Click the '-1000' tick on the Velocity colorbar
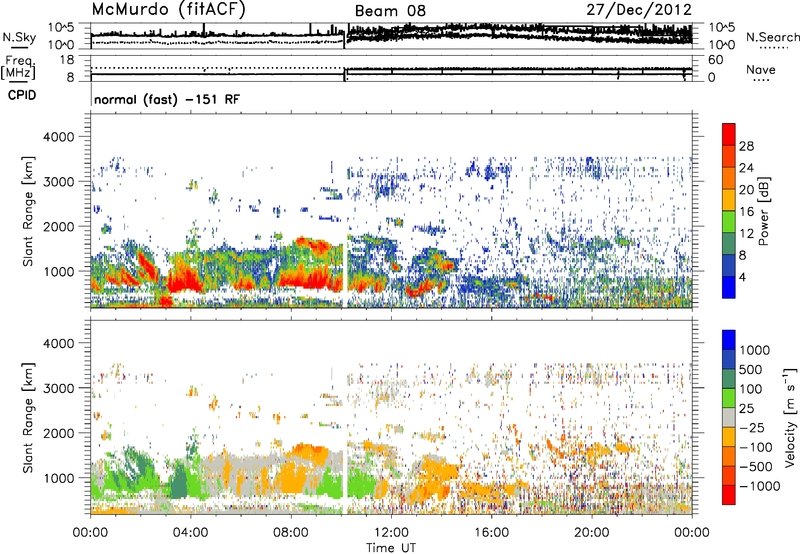The image size is (800, 554). point(759,486)
